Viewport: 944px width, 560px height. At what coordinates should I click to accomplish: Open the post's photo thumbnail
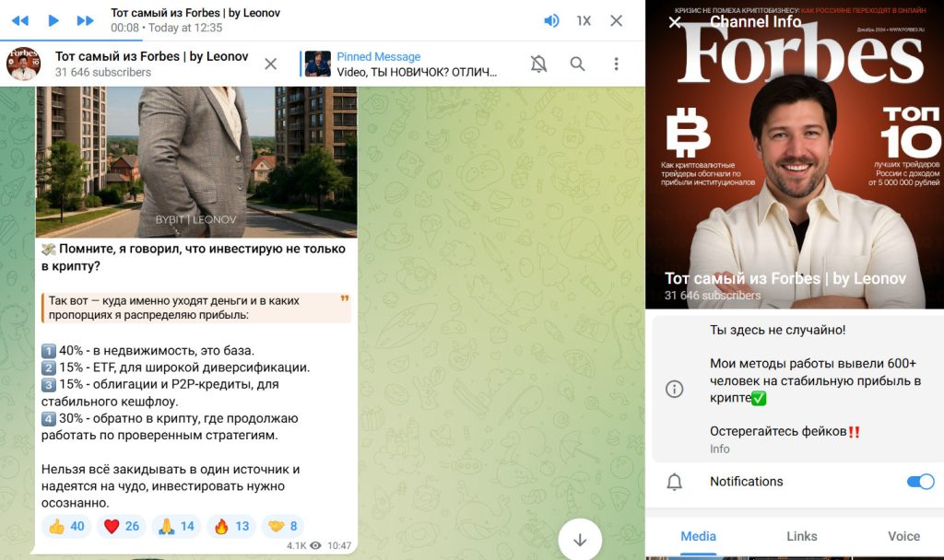click(196, 161)
